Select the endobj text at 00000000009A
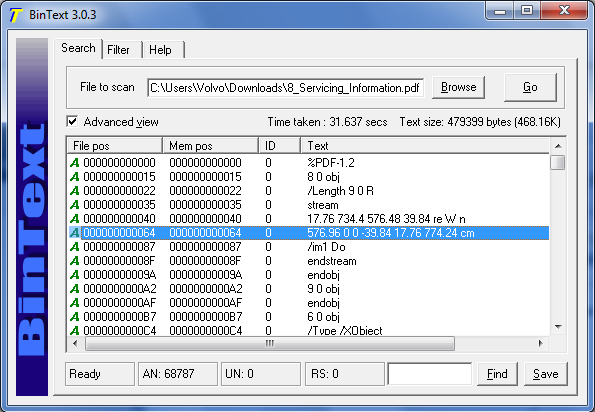The height and width of the screenshot is (412, 595). click(x=323, y=275)
